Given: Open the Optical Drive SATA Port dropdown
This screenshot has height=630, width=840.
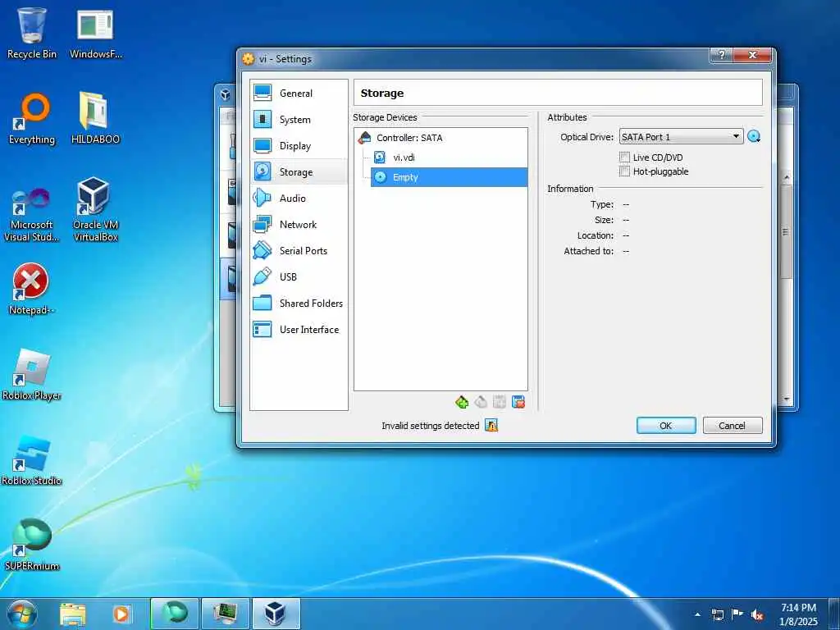Looking at the screenshot, I should (681, 137).
